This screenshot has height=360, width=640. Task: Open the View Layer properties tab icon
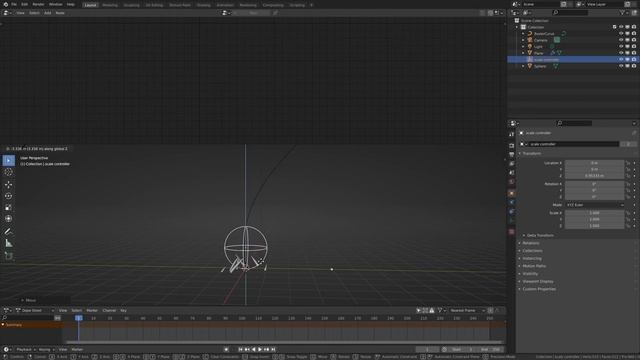coord(512,164)
